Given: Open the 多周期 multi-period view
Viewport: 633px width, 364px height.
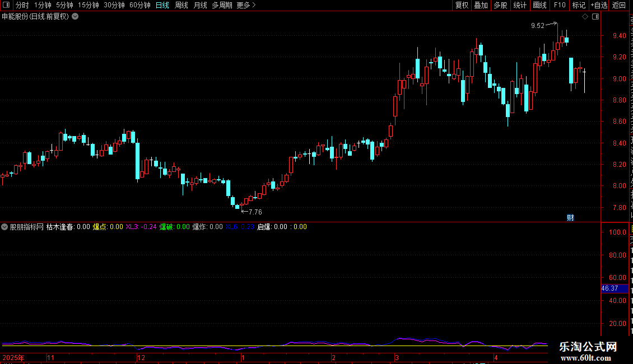Looking at the screenshot, I should [x=222, y=5].
